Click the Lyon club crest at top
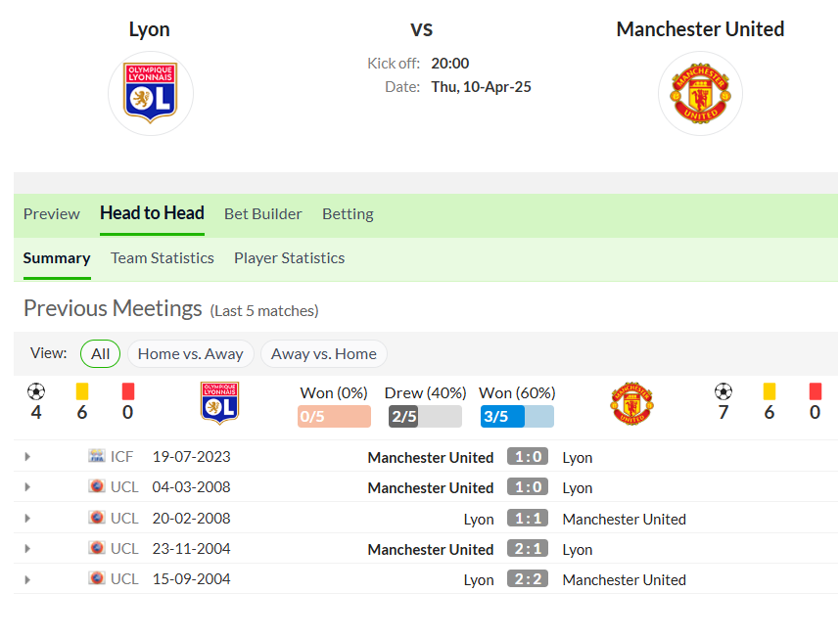The image size is (840, 639). (150, 94)
